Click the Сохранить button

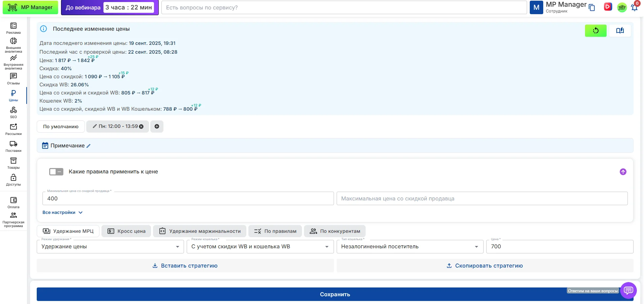(x=335, y=294)
